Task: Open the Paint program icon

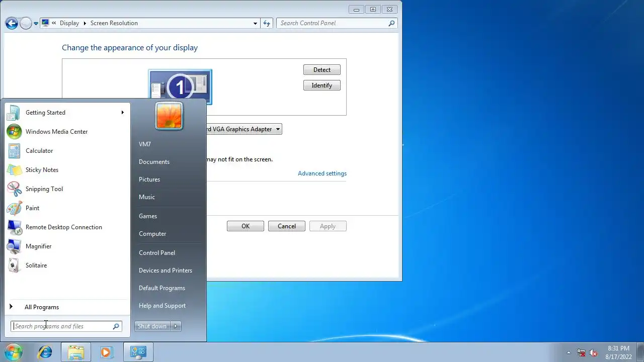Action: (x=14, y=208)
